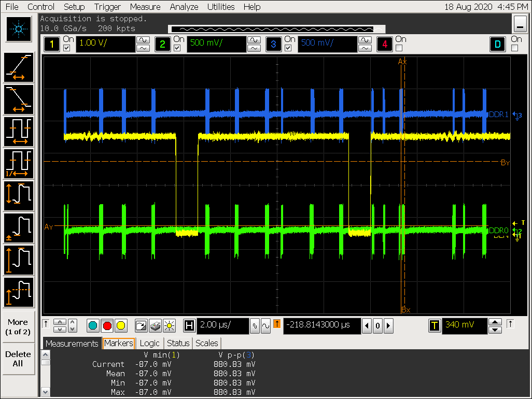
Task: Decrease channel 3 vertical scale waveform button
Action: [x=365, y=48]
